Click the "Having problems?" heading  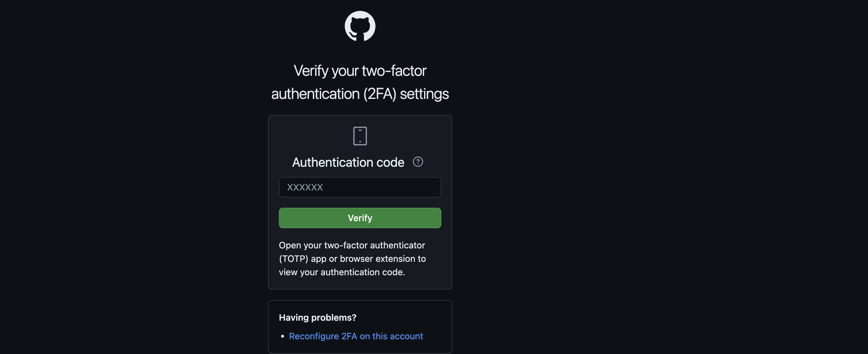(317, 317)
